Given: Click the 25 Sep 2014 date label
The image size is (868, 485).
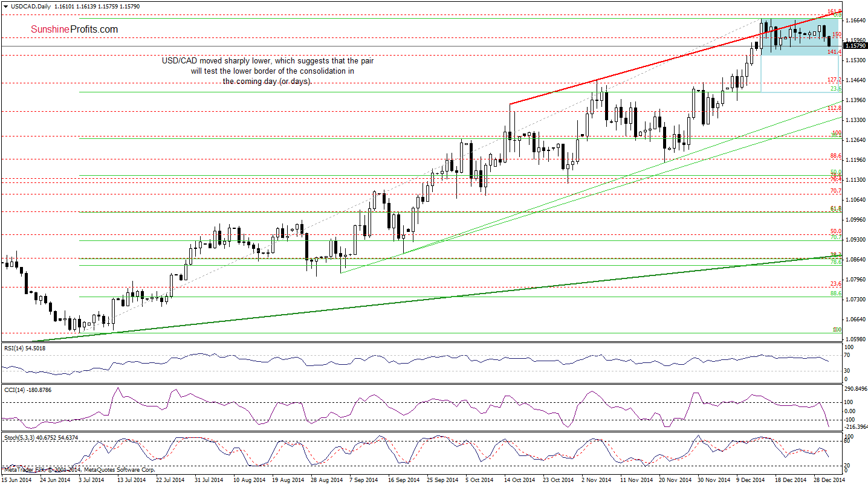Looking at the screenshot, I should pyautogui.click(x=443, y=480).
